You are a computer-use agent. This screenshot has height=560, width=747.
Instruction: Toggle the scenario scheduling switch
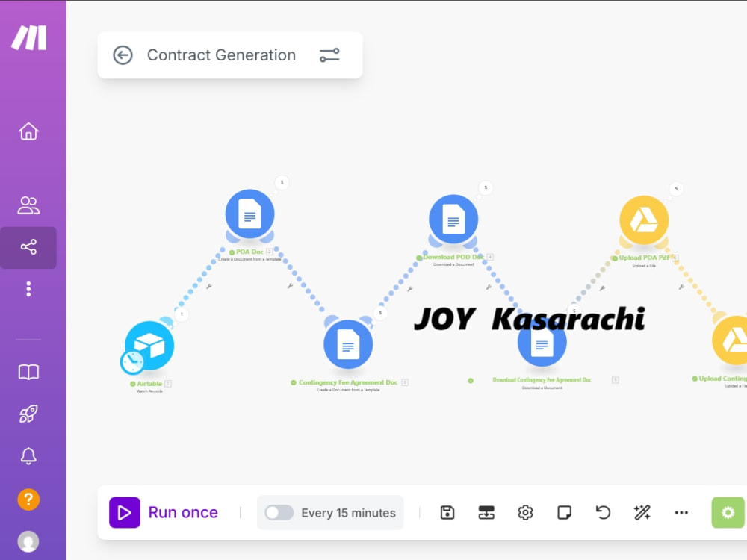(279, 513)
